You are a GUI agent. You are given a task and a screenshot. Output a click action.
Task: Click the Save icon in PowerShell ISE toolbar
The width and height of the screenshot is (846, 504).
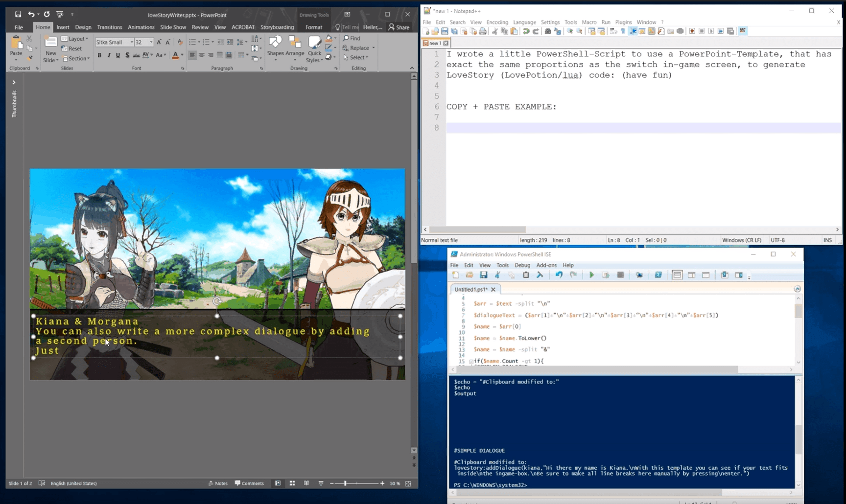(484, 275)
